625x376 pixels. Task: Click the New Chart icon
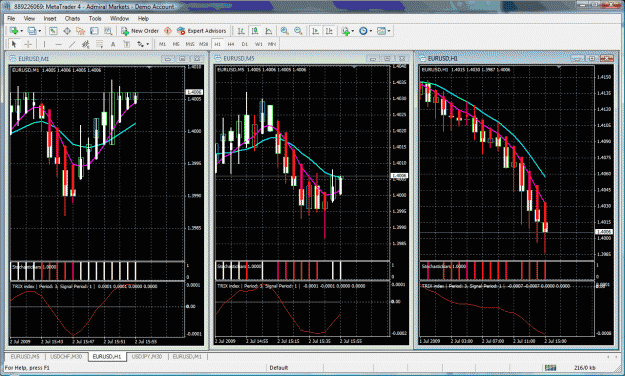tap(14, 31)
